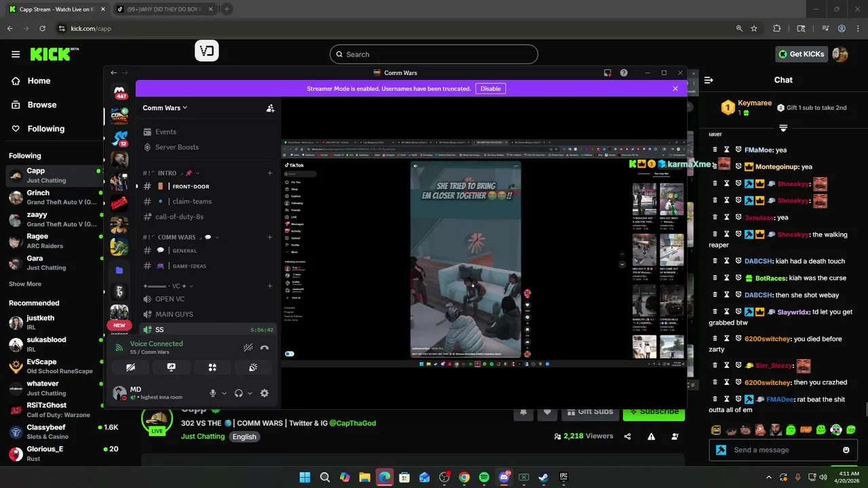Disconnect from Discord voice call
The image size is (868, 488).
264,348
